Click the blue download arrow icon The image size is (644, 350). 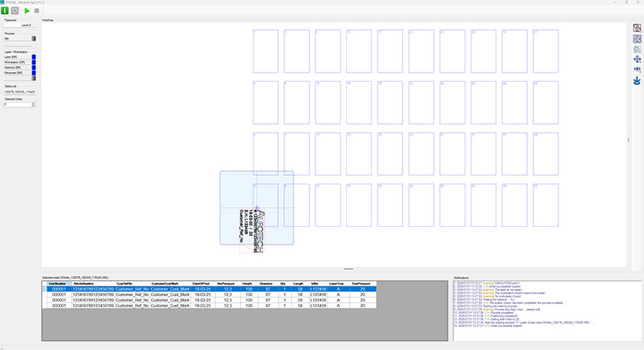[x=637, y=79]
